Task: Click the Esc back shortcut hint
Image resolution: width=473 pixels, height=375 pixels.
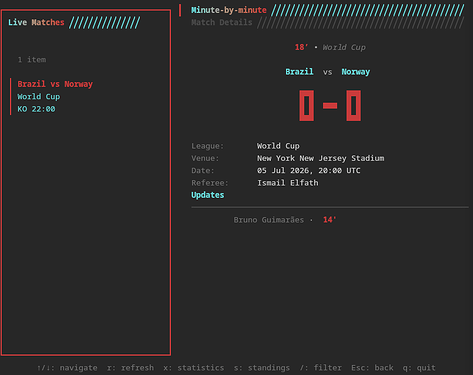Action: 372,368
